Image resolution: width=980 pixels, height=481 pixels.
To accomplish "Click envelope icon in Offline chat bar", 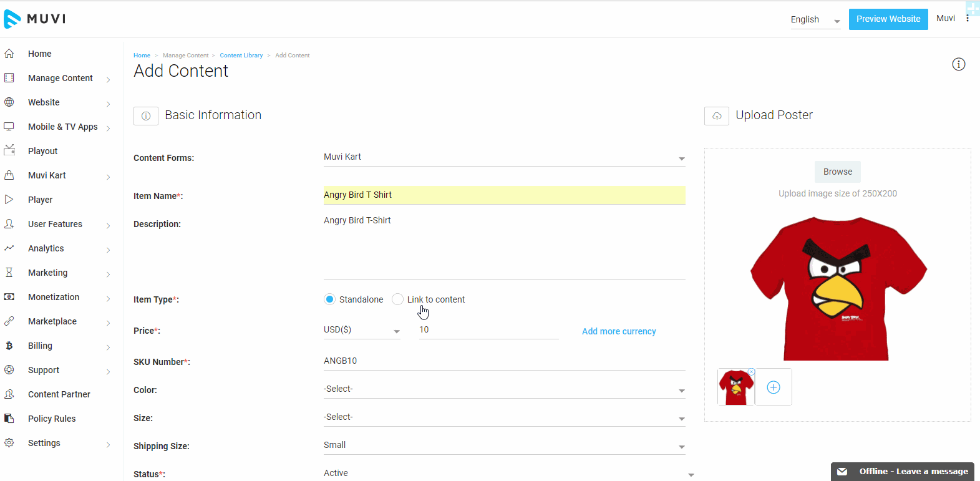I will (842, 472).
